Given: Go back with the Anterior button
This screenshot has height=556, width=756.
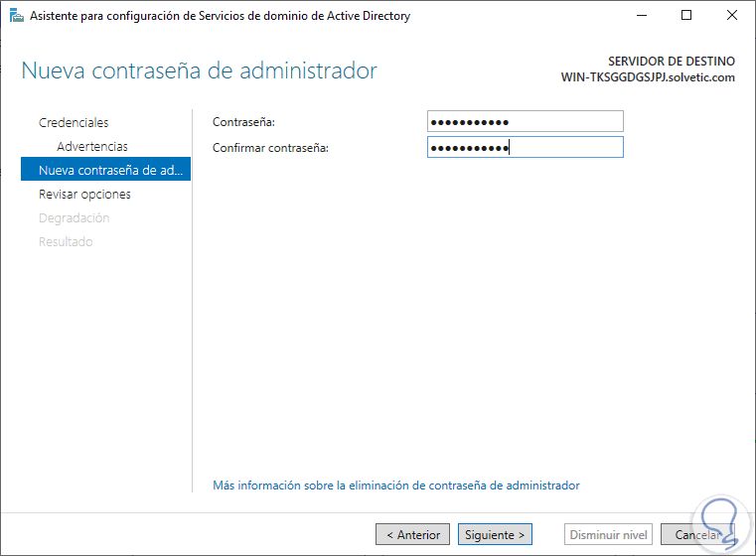Looking at the screenshot, I should point(412,534).
